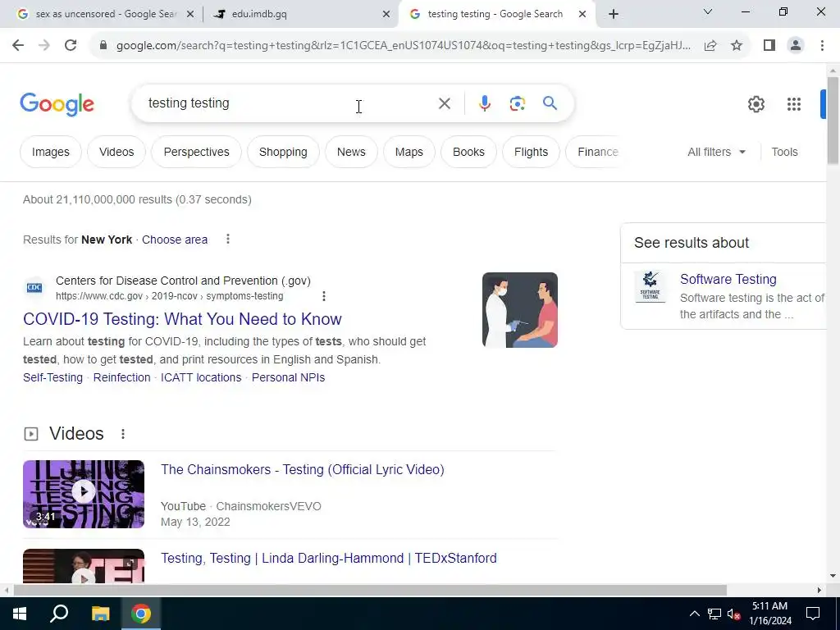
Task: Open the Chrome three-dot menu
Action: pos(822,46)
